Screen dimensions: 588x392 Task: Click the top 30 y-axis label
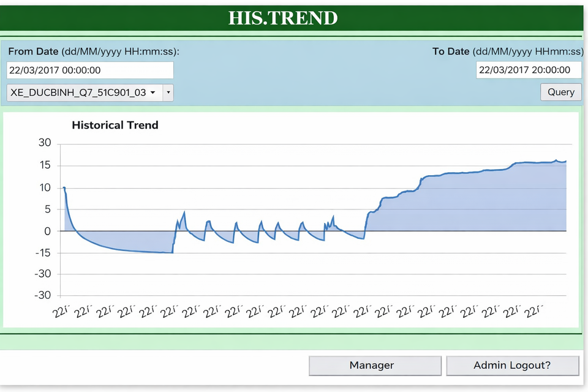click(45, 144)
